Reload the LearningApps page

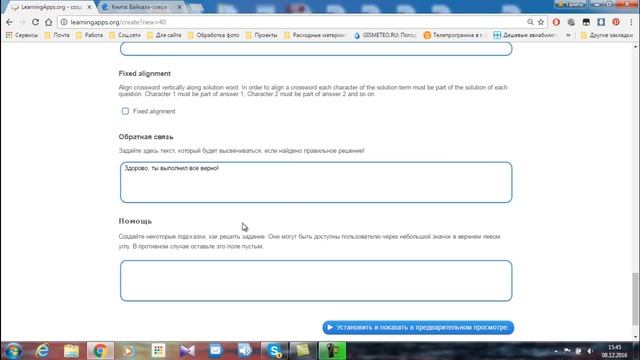[x=36, y=22]
